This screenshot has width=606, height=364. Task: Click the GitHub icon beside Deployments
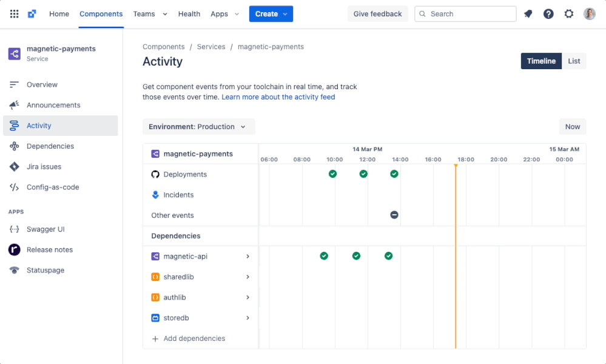click(155, 174)
